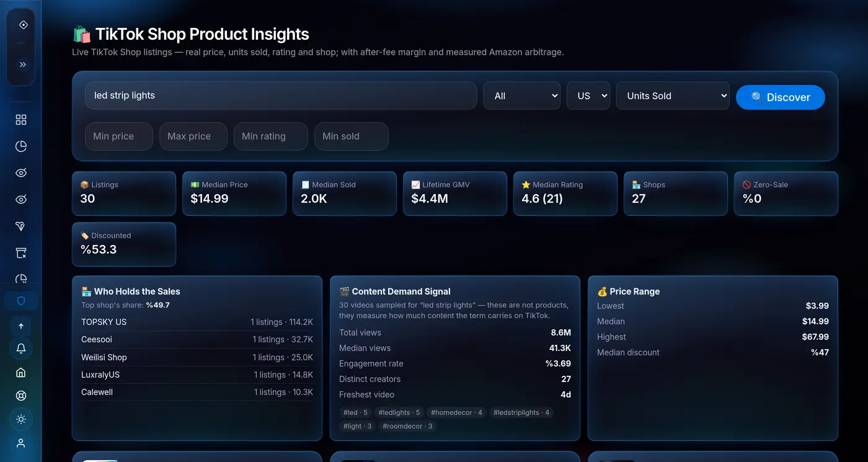Click the 'Content Demand Signal' heading

(x=395, y=291)
